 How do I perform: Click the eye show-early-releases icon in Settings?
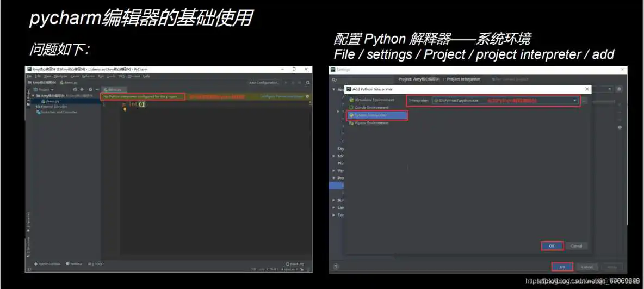click(620, 127)
